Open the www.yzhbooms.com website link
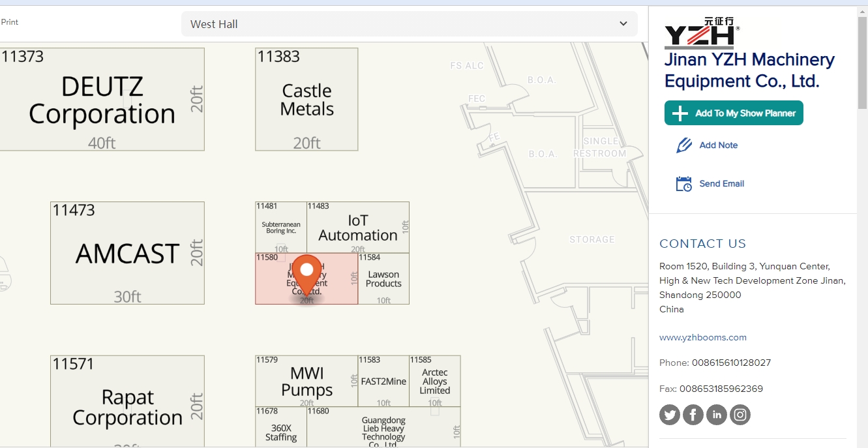 [702, 337]
